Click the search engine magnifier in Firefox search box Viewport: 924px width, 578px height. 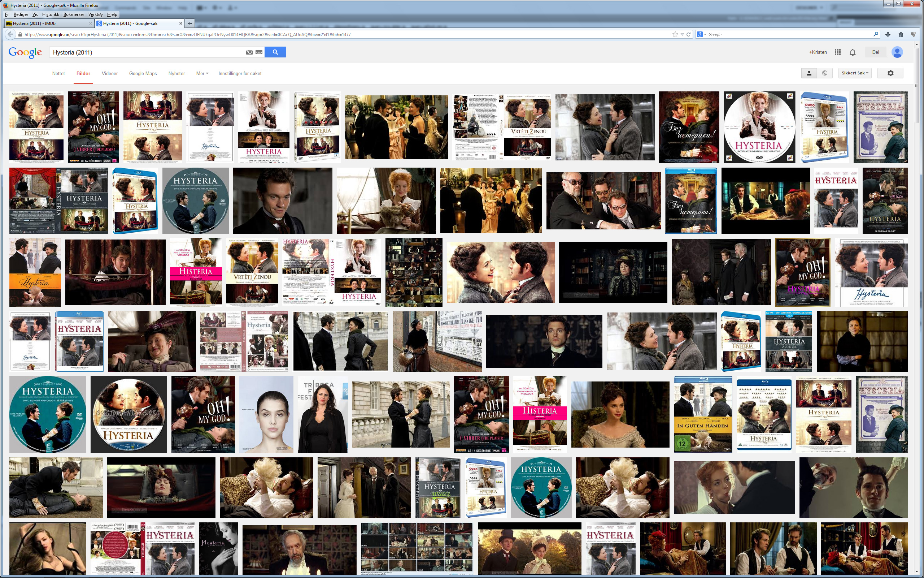click(876, 34)
